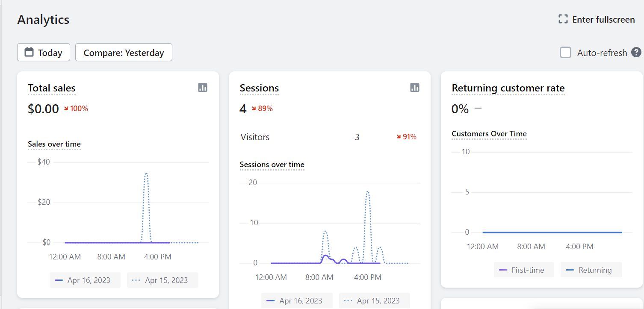644x309 pixels.
Task: Click the Auto-refresh help question icon
Action: pos(636,53)
